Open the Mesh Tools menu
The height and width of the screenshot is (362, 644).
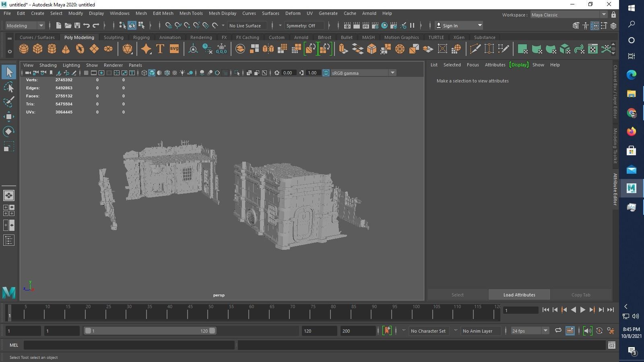tap(191, 13)
